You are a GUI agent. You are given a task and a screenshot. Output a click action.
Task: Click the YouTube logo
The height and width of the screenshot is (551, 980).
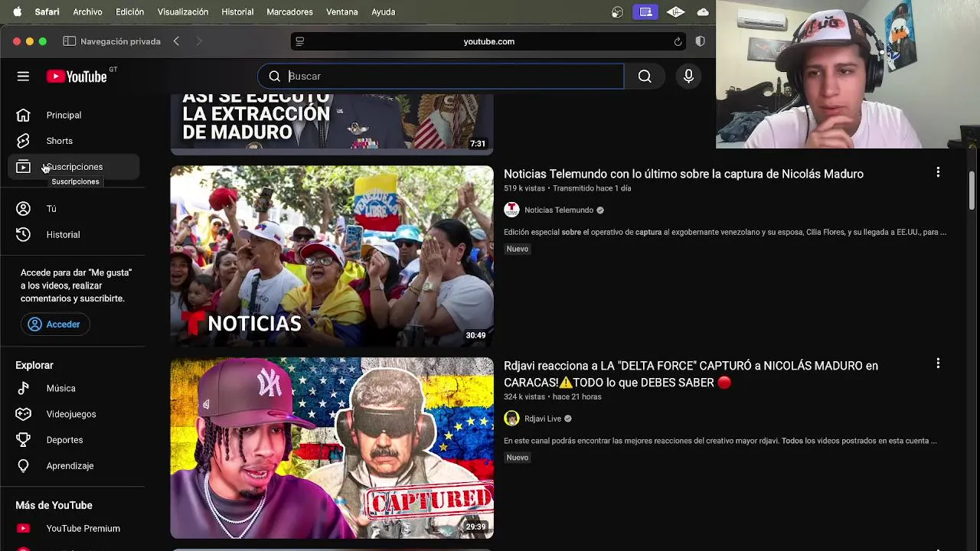pyautogui.click(x=77, y=77)
